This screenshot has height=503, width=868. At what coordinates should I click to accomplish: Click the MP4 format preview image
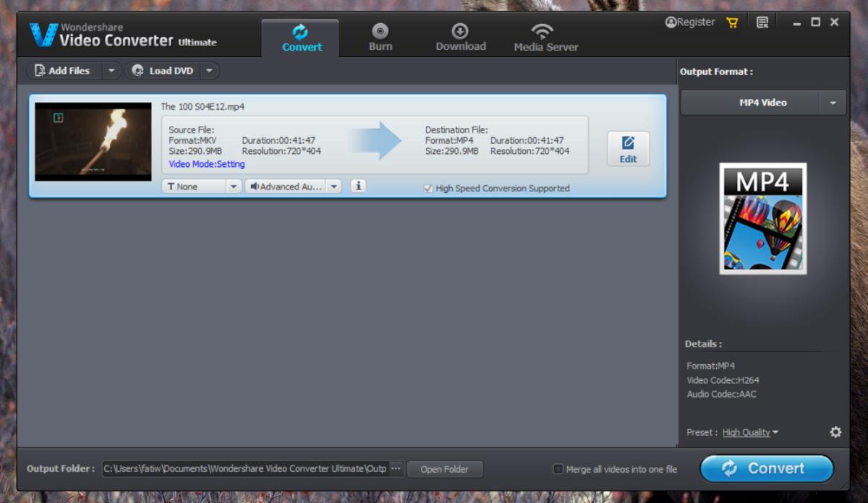coord(763,218)
